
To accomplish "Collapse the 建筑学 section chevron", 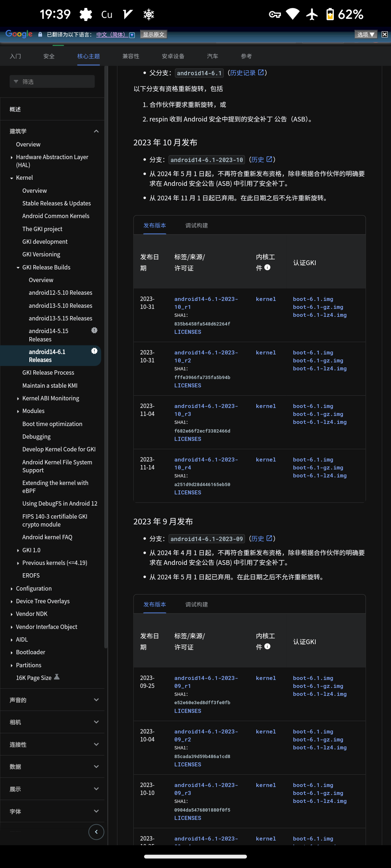I will pos(96,131).
